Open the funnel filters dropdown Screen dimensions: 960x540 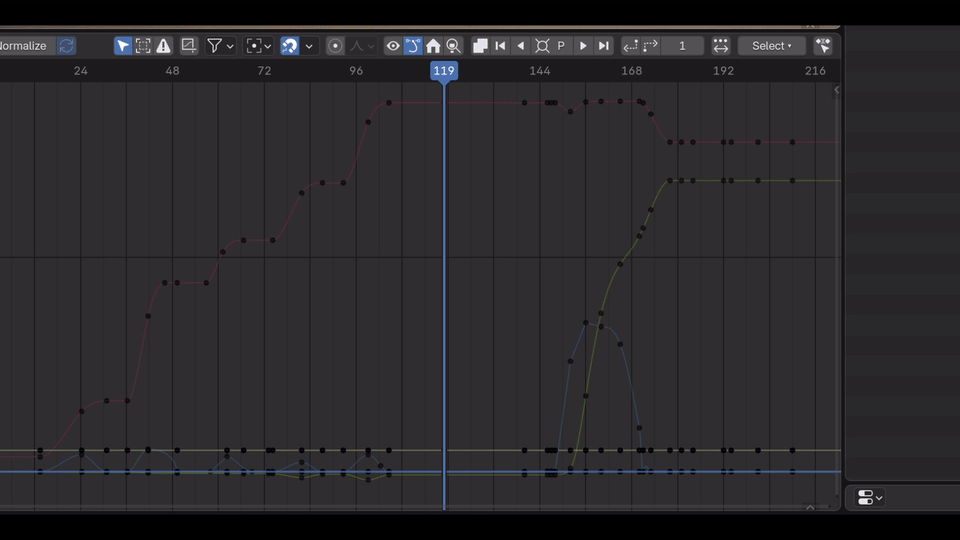click(x=220, y=46)
